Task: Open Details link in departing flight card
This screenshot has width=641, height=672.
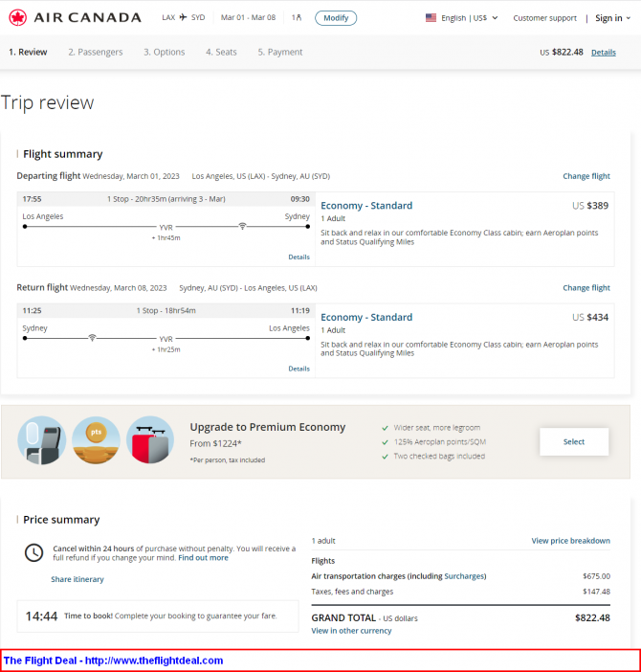Action: (298, 257)
